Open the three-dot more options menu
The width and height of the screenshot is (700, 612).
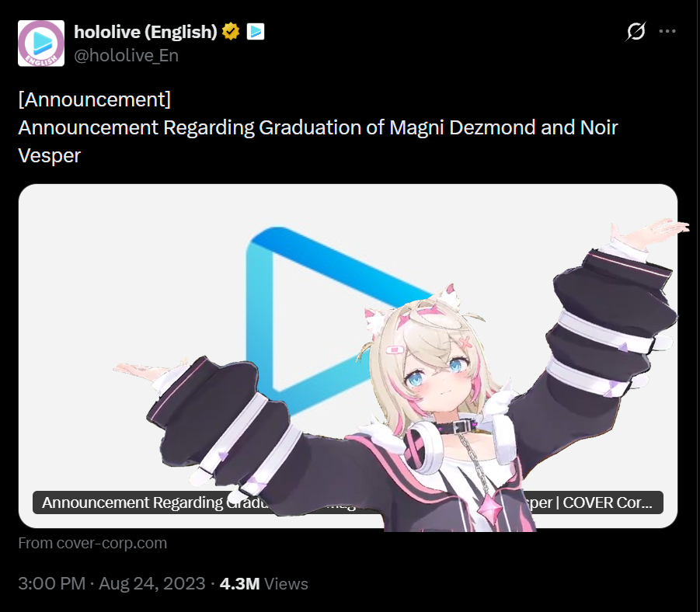667,31
